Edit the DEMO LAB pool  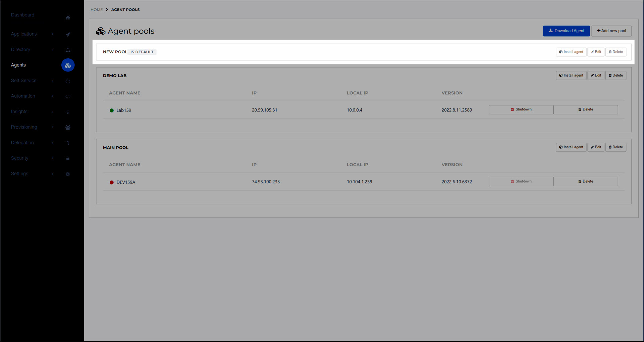(596, 76)
